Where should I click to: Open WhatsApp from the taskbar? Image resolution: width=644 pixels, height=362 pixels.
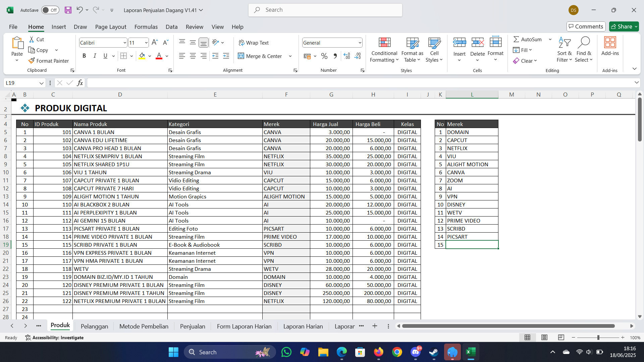[286, 352]
